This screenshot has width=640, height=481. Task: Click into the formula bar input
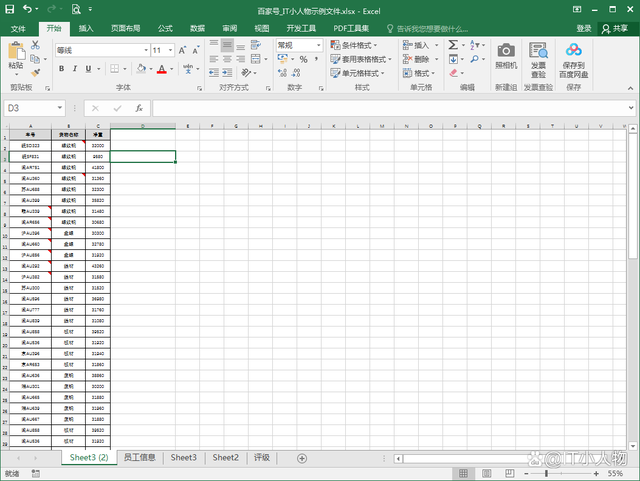389,108
